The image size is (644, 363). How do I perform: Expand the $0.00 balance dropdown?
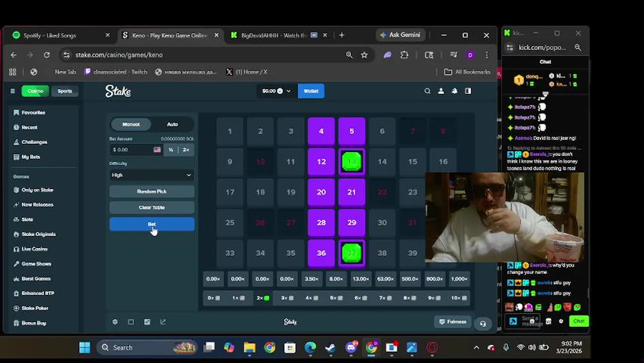click(276, 91)
